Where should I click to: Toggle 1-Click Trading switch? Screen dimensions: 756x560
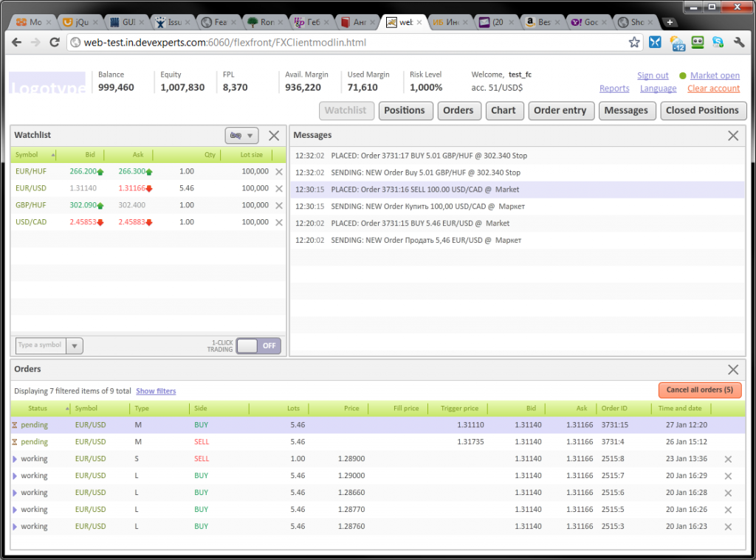(x=258, y=346)
